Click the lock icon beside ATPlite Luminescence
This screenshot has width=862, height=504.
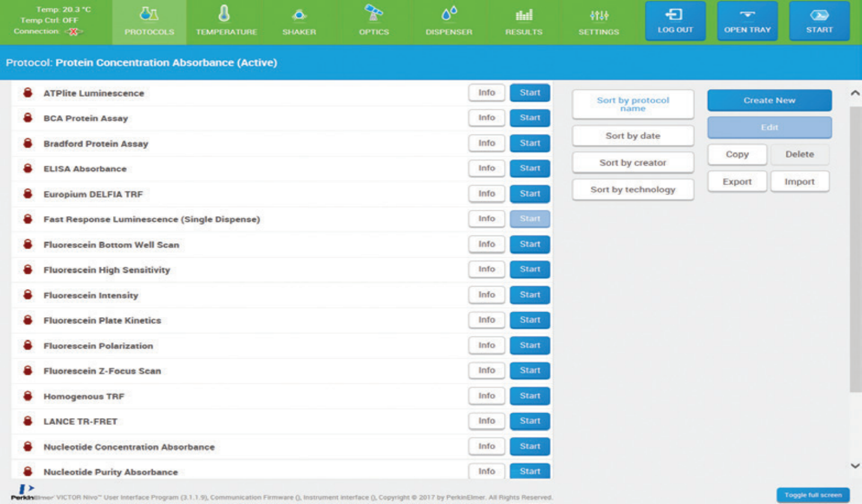click(x=28, y=93)
